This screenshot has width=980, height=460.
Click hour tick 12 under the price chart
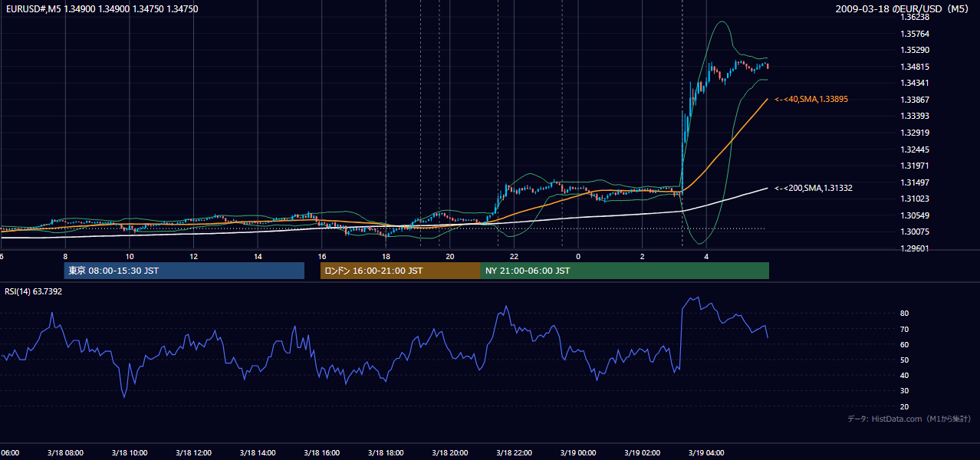click(193, 256)
